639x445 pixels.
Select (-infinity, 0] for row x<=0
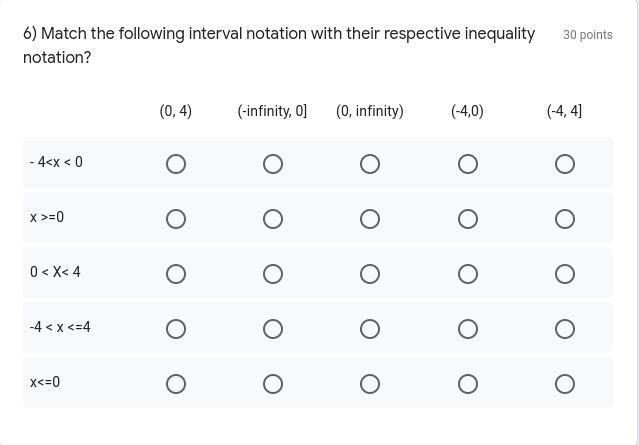coord(273,384)
